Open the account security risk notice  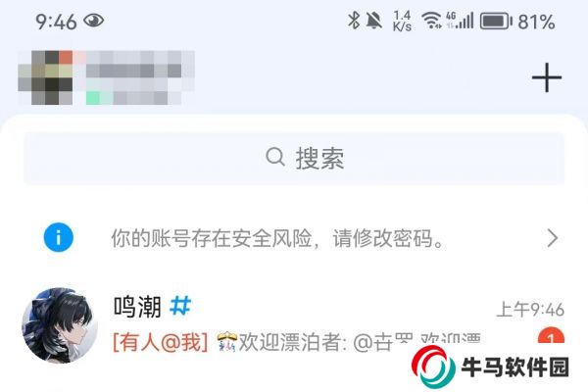point(294,238)
